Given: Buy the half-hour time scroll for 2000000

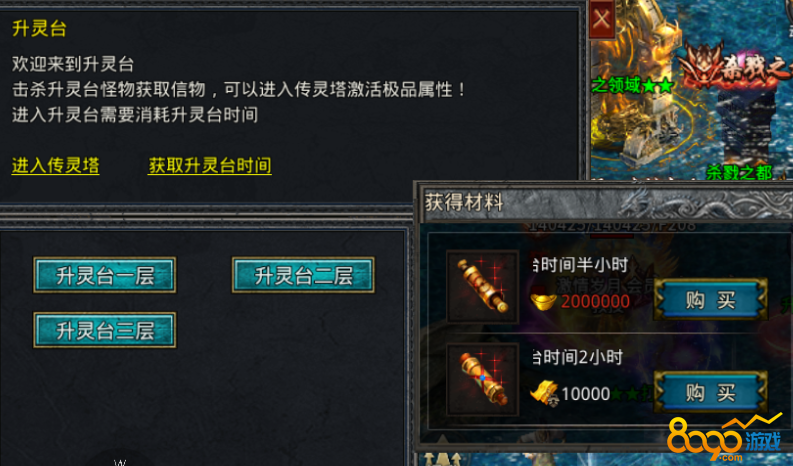Looking at the screenshot, I should pyautogui.click(x=711, y=300).
